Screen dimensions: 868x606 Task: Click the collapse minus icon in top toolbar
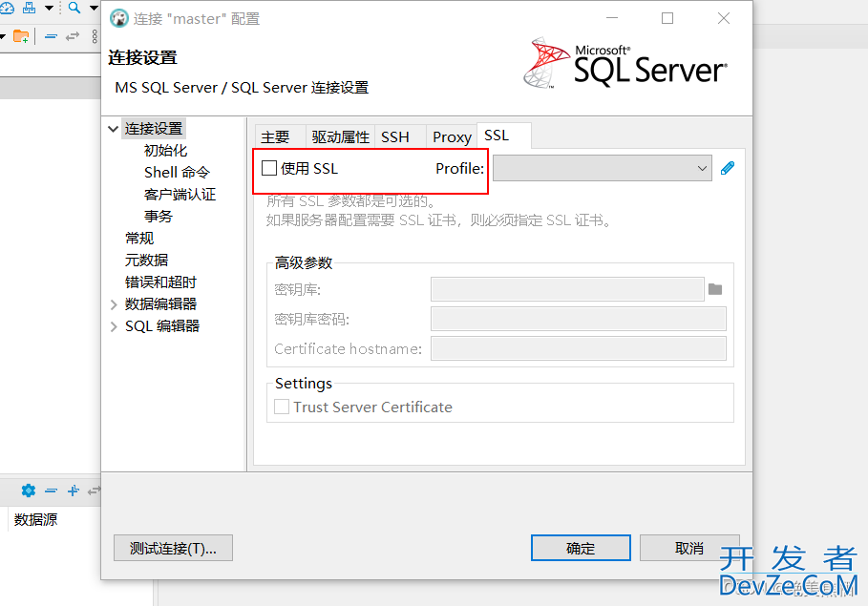click(x=51, y=36)
